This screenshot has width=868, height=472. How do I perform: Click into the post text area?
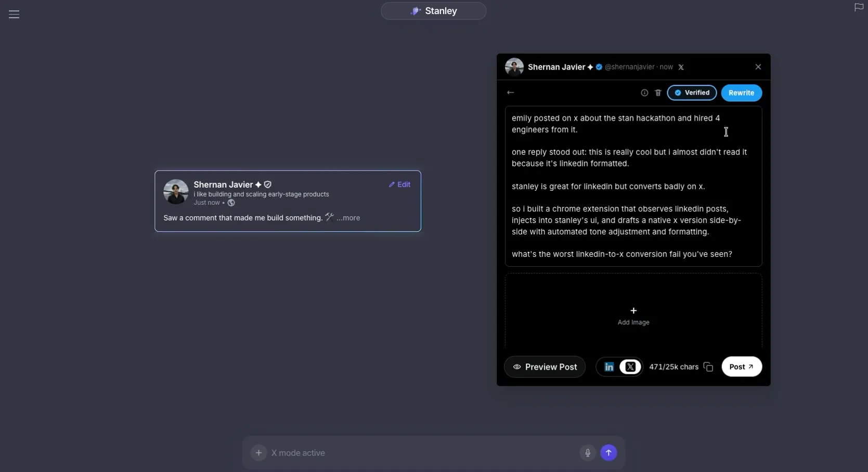(x=633, y=186)
